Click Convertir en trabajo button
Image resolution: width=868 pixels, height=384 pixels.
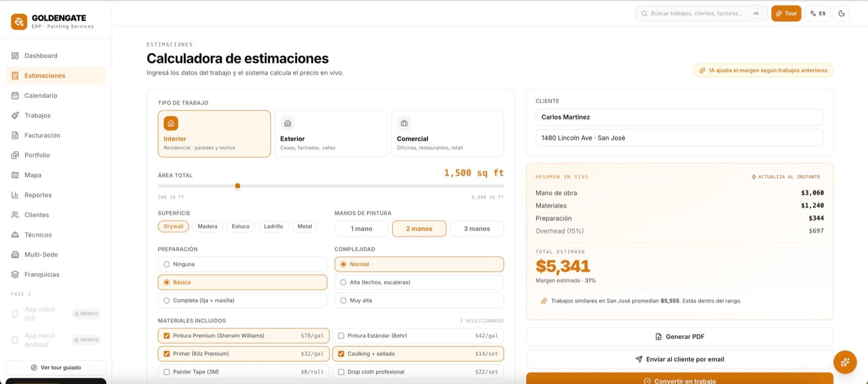click(680, 379)
